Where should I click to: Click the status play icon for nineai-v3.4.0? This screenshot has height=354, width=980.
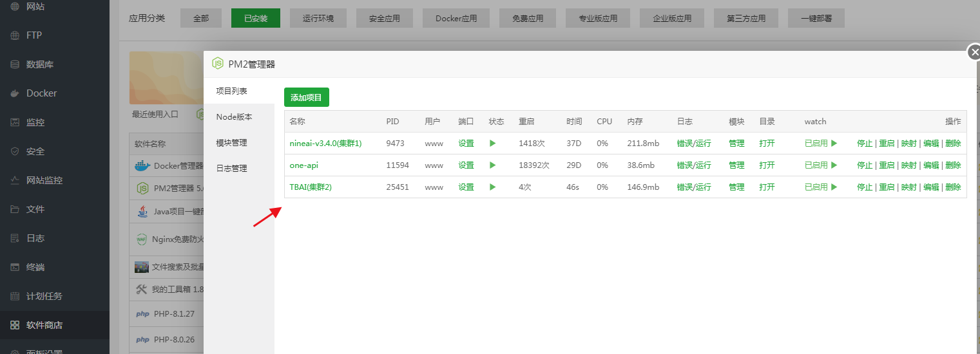coord(493,143)
